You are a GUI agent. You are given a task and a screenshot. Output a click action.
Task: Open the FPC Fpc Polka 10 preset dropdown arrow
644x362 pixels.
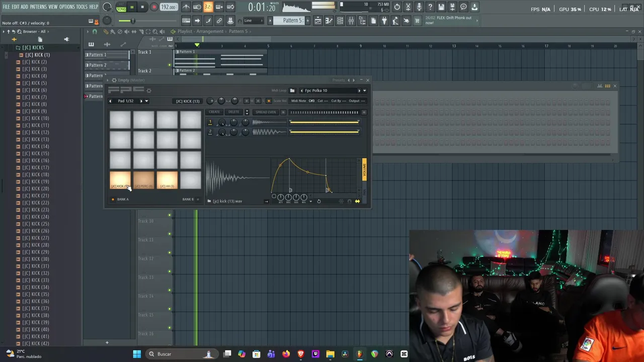364,90
